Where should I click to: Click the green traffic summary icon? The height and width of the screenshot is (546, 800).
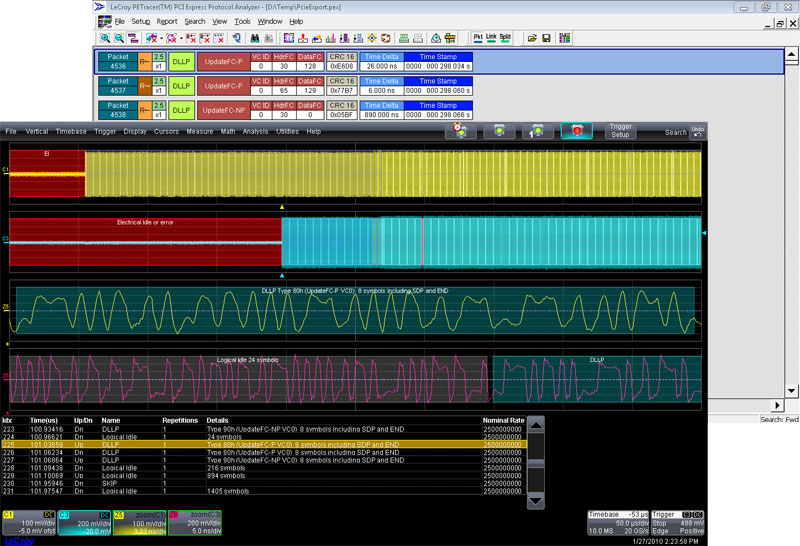[404, 38]
